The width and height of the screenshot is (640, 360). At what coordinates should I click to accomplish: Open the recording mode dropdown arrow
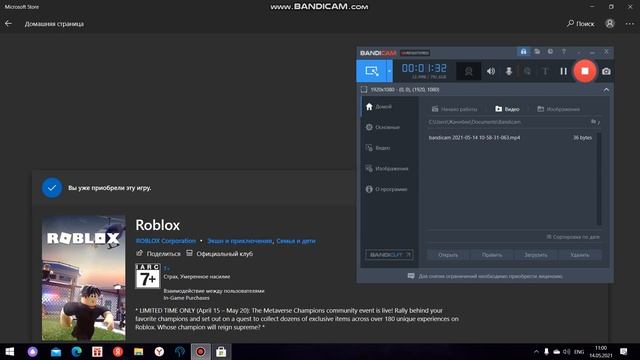(x=389, y=71)
